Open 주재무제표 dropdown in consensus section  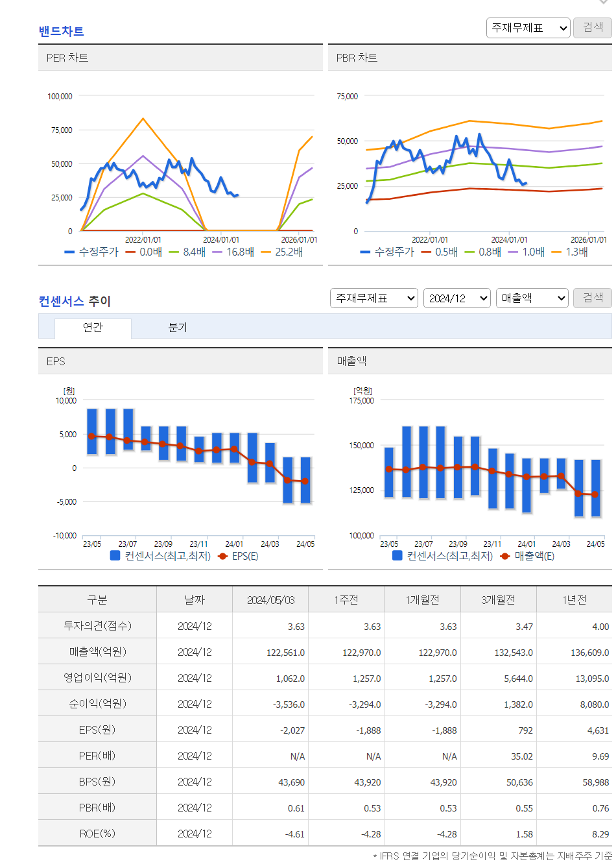[x=374, y=298]
